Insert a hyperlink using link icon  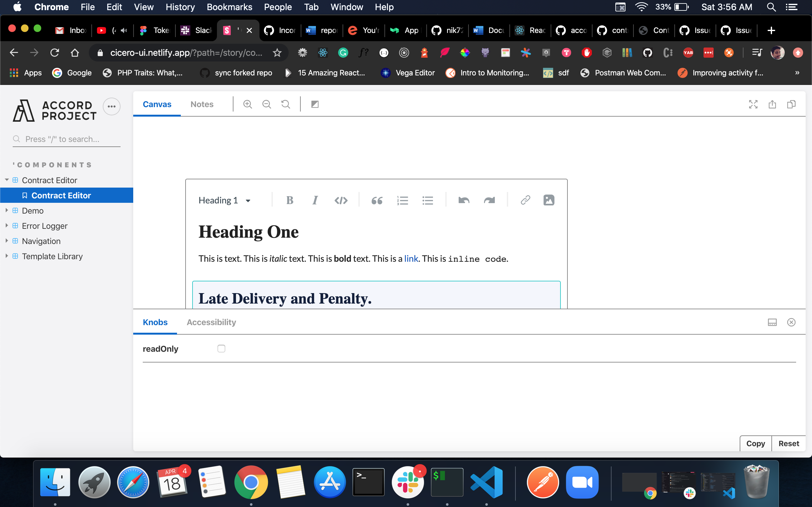click(x=525, y=200)
